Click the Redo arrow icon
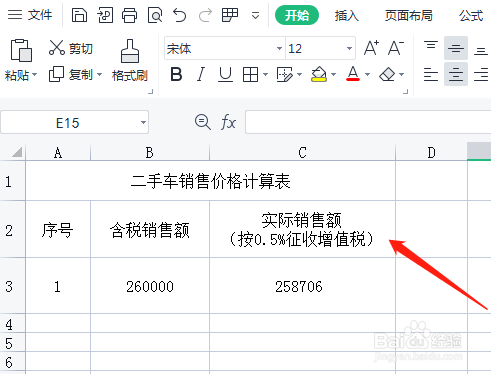Image resolution: width=491 pixels, height=374 pixels. click(x=205, y=15)
